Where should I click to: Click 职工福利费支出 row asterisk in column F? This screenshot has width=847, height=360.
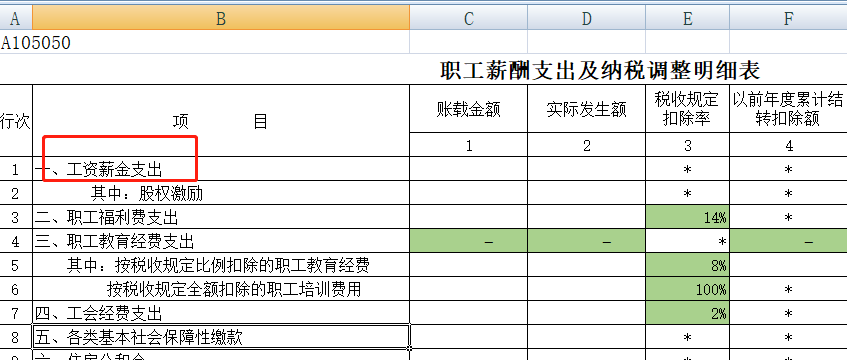click(x=788, y=217)
